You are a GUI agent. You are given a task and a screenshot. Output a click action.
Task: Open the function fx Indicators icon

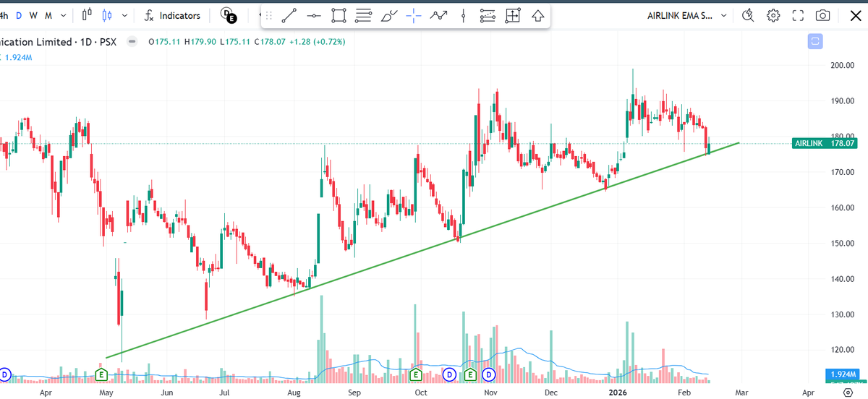[x=149, y=15]
